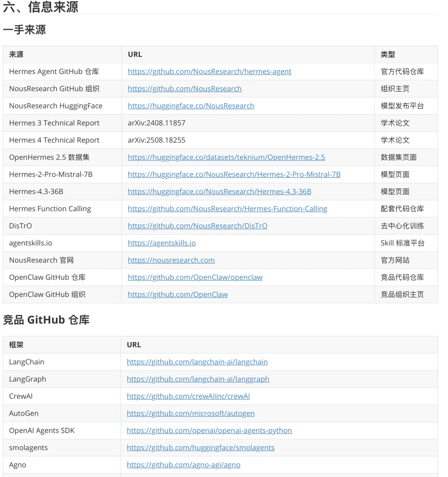448x477 pixels.
Task: Open the Hermes-Function-Calling repository link
Action: tap(227, 209)
